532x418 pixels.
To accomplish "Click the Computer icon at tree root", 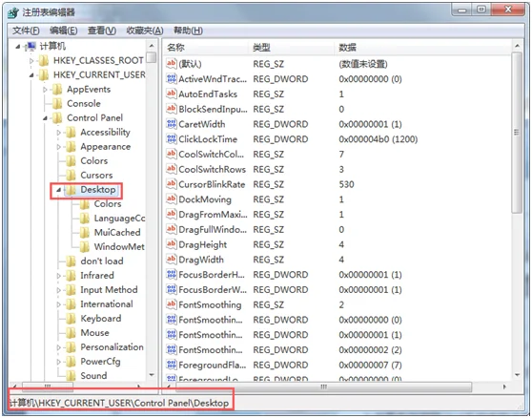I will click(31, 46).
